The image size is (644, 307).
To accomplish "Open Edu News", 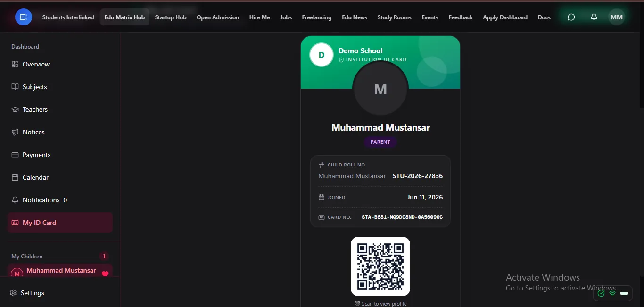I will coord(355,17).
